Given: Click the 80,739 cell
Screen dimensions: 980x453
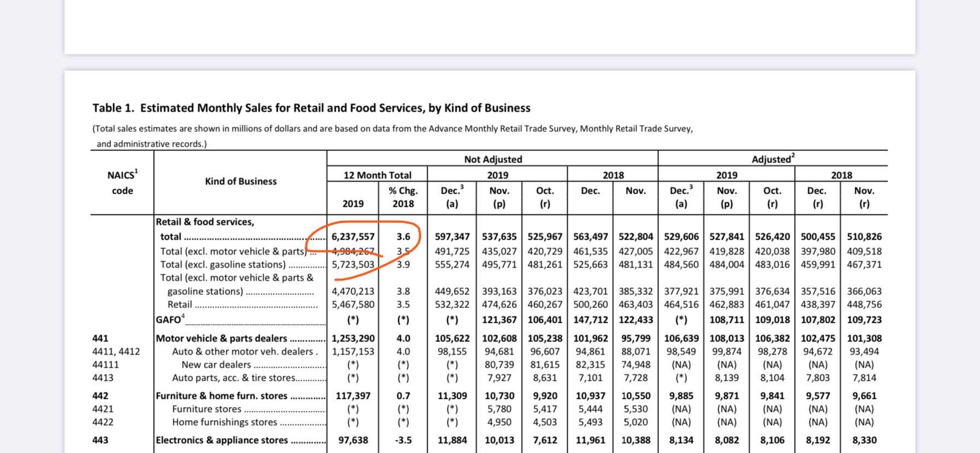Looking at the screenshot, I should point(499,364).
